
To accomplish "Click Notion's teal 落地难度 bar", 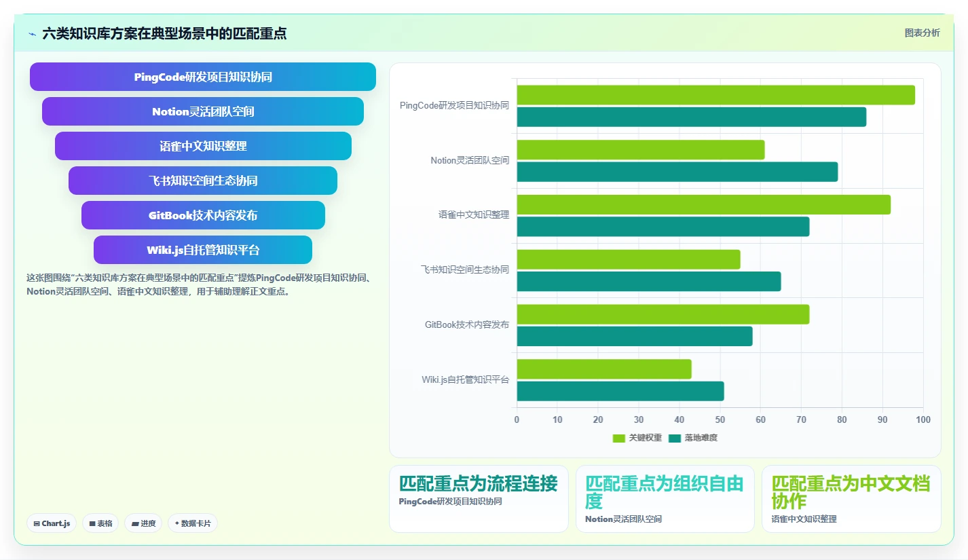I will tap(677, 172).
